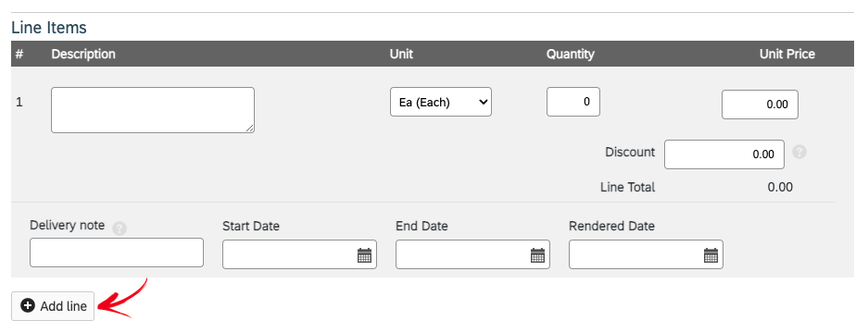Image resolution: width=868 pixels, height=333 pixels.
Task: Click the Discount amount field
Action: coord(724,154)
